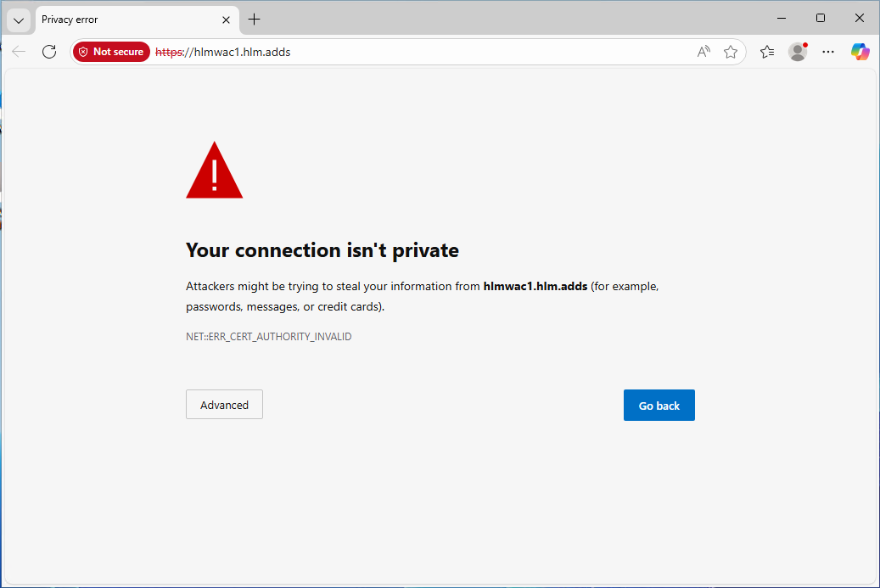The width and height of the screenshot is (880, 588).
Task: Click the Not secure badge
Action: (111, 52)
